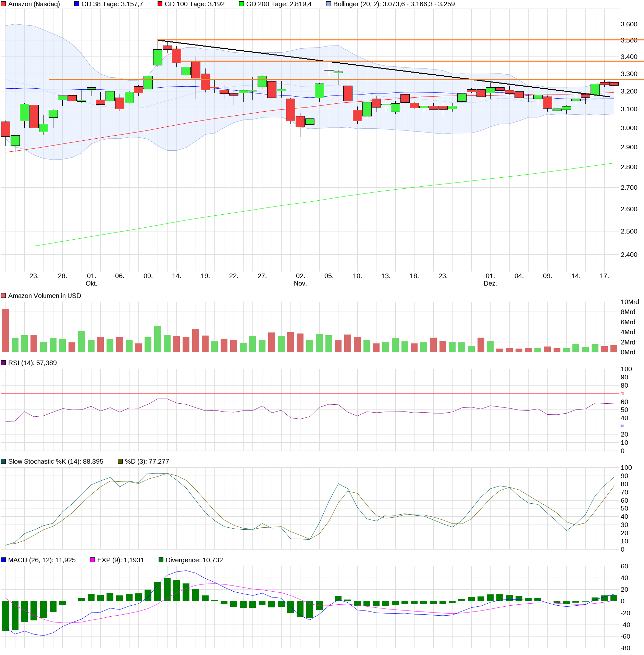This screenshot has width=644, height=655.
Task: Click the magenta EXP (9) swatch
Action: coord(92,560)
